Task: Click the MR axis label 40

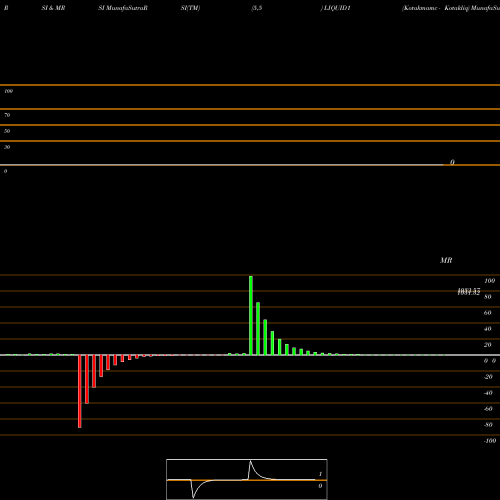Action: (488, 329)
